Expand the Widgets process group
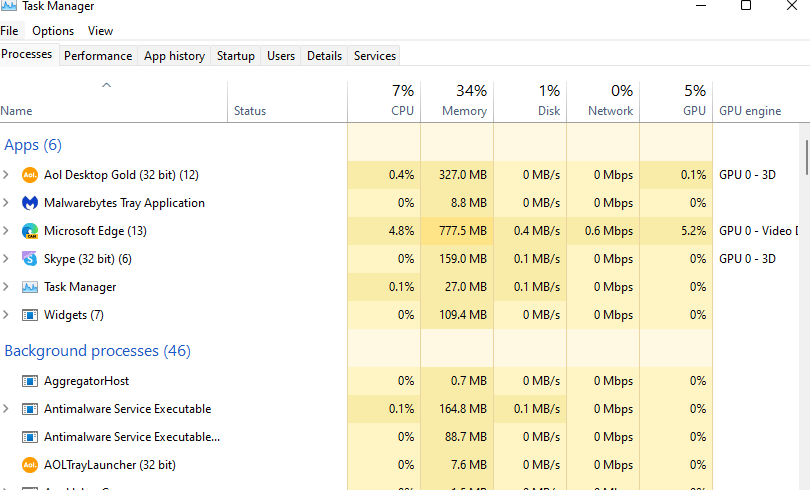Image resolution: width=810 pixels, height=490 pixels. 6,315
